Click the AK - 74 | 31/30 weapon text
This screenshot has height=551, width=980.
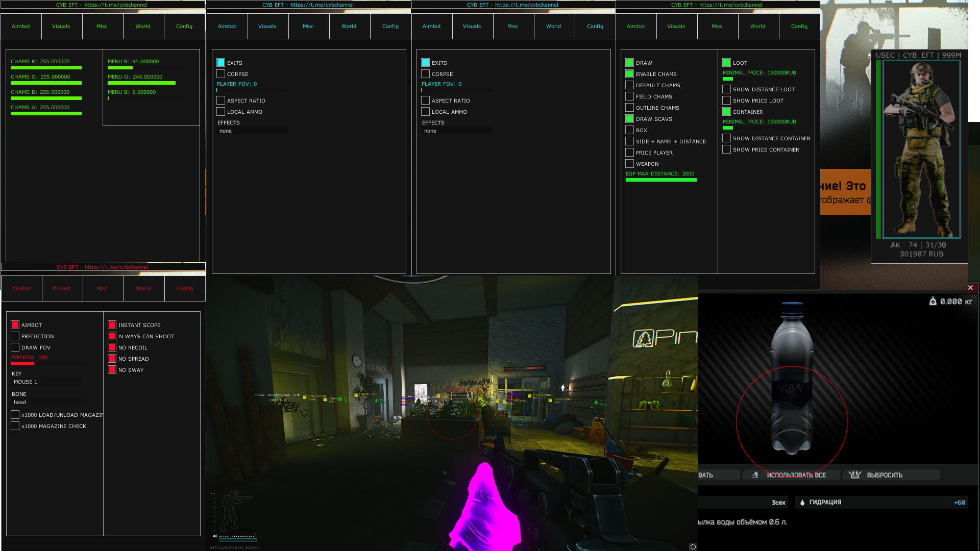point(918,245)
